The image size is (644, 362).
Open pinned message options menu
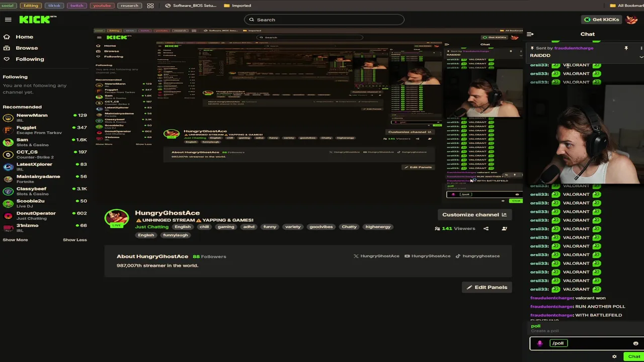[641, 48]
